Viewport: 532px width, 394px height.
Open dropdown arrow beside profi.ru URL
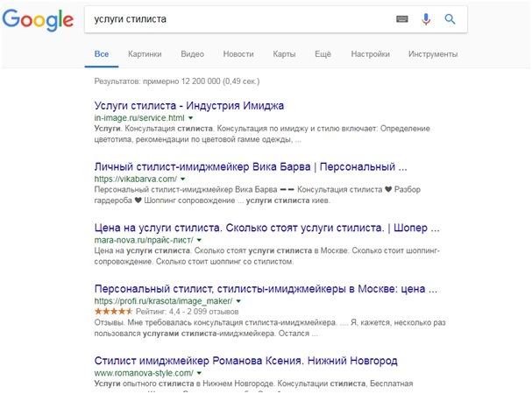(229, 299)
